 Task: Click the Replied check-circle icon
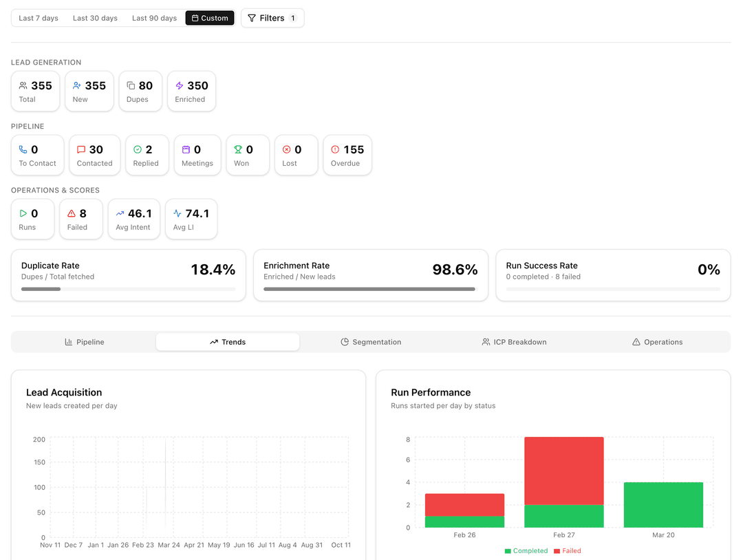click(x=138, y=150)
